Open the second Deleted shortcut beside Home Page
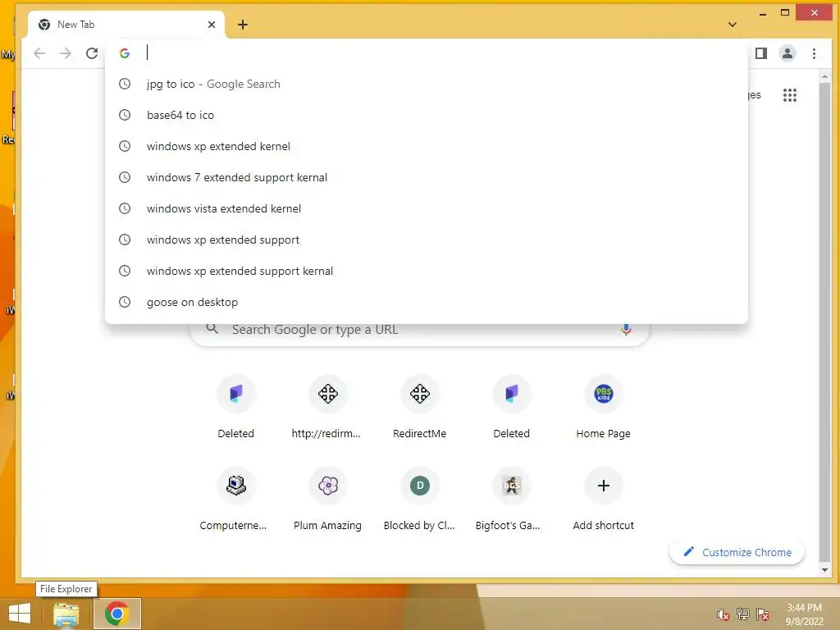Screen dimensions: 840x630 pos(511,407)
